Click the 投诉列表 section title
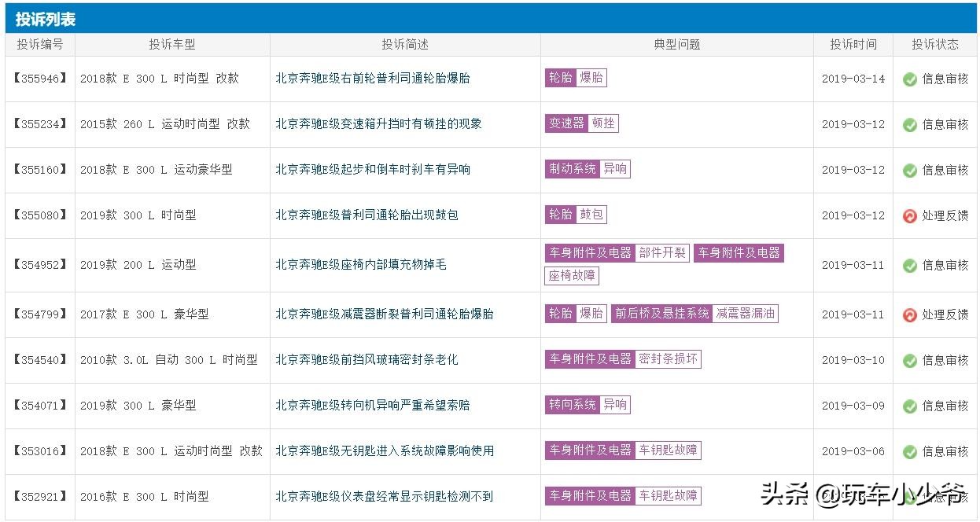This screenshot has width=980, height=522. [46, 20]
